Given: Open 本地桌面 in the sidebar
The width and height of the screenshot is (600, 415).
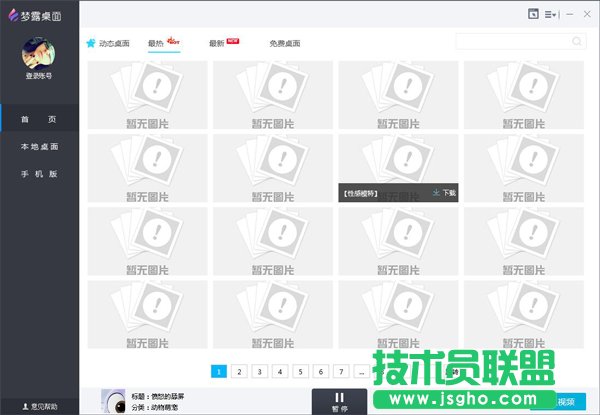Looking at the screenshot, I should coord(39,147).
